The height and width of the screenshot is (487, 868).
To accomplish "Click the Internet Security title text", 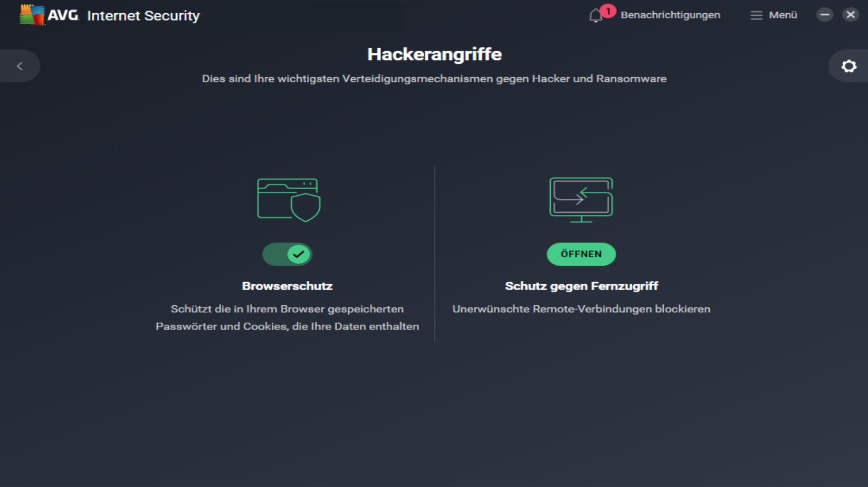I will 143,15.
